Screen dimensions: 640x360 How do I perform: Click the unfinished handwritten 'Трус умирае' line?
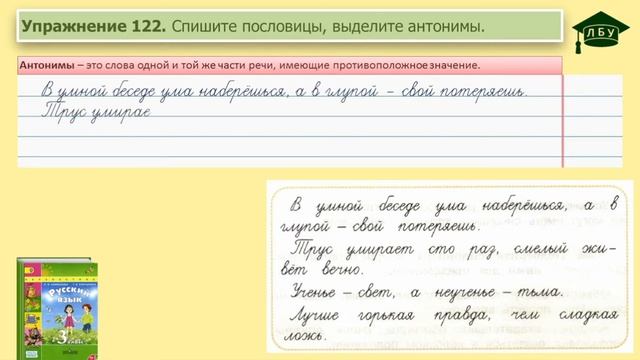coord(96,111)
